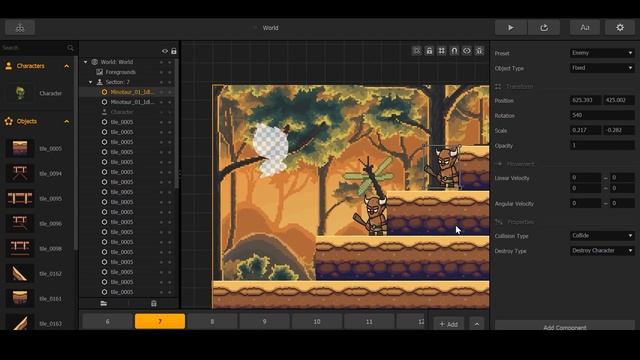Select the Character asset thumbnail
The height and width of the screenshot is (360, 640).
click(20, 93)
